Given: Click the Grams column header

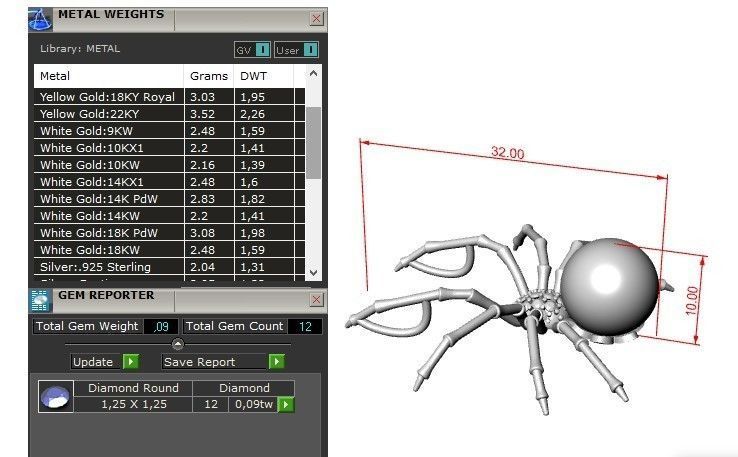Looking at the screenshot, I should 209,76.
